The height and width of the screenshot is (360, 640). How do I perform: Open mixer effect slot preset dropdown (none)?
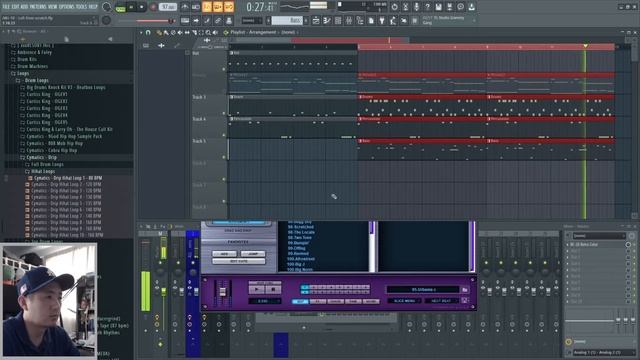point(598,236)
